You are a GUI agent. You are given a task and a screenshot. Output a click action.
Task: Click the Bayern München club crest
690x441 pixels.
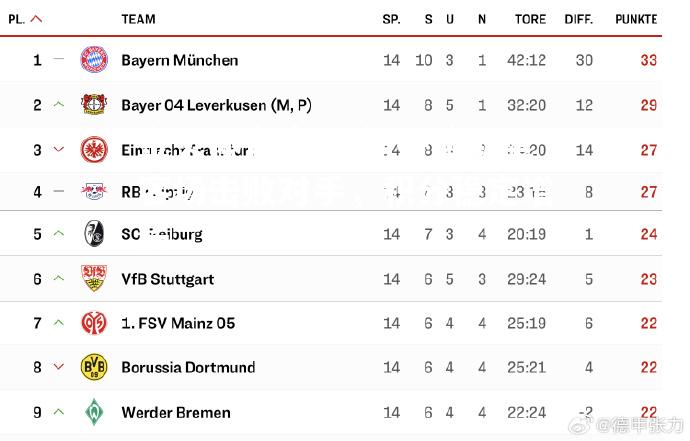(x=94, y=59)
